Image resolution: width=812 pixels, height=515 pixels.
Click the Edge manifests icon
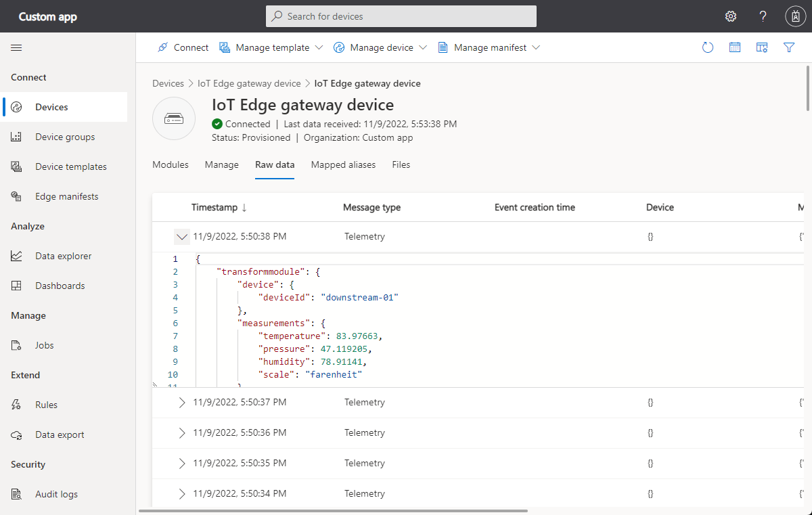(x=17, y=196)
